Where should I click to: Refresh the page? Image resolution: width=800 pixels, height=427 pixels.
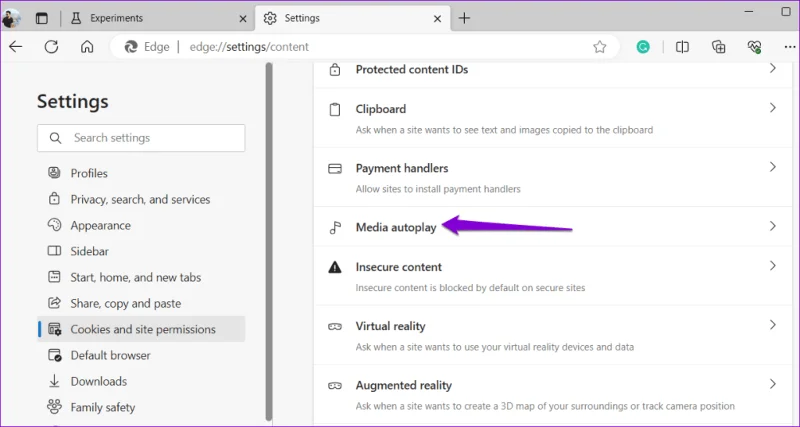click(51, 47)
